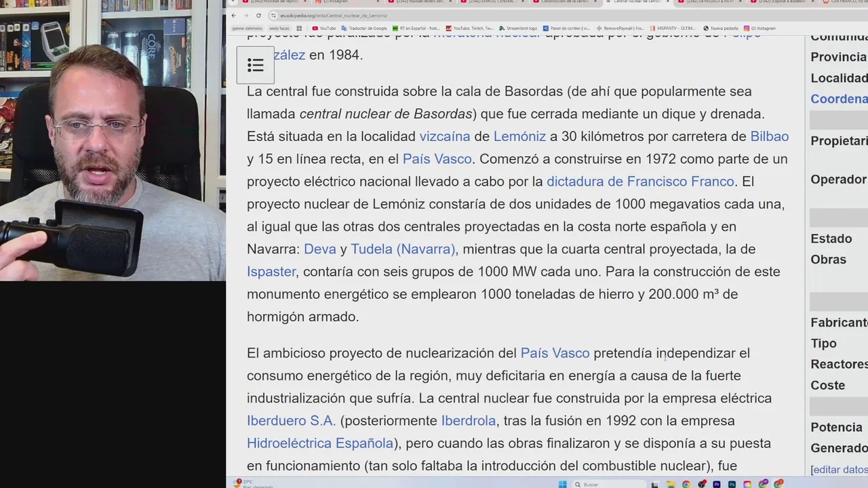
Task: Go back with the browser back arrow
Action: 234,16
